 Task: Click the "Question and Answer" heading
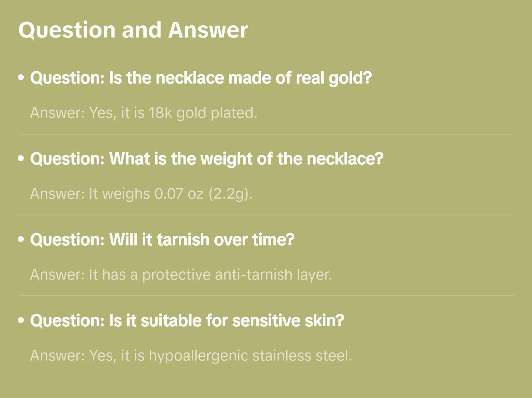pos(133,30)
